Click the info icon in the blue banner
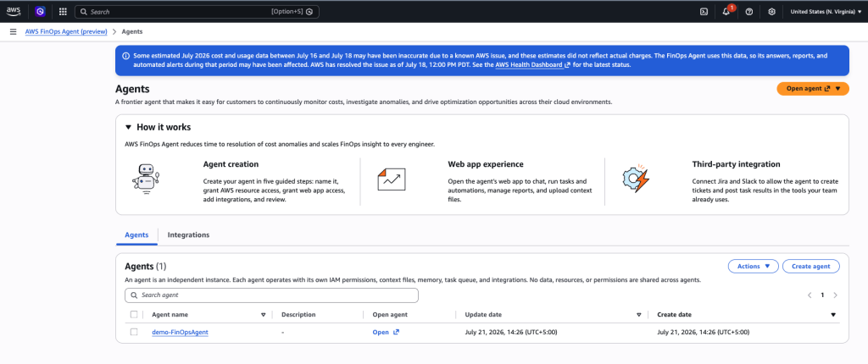 pos(125,56)
